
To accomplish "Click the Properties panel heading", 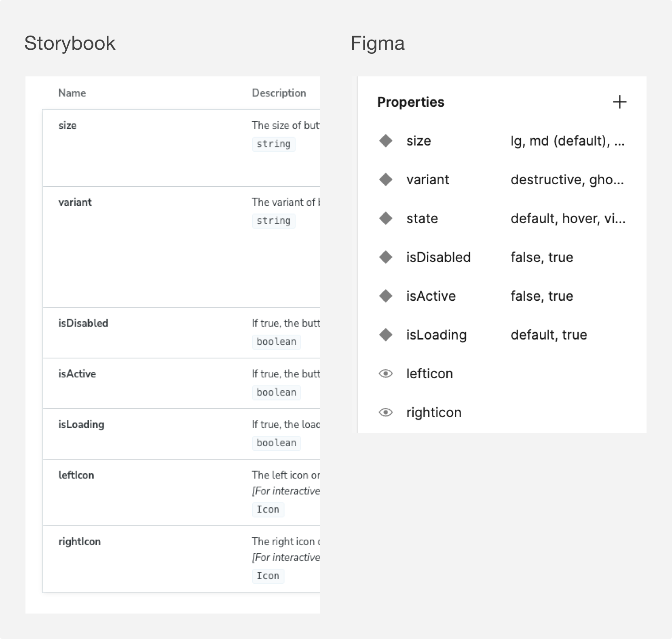I will 410,102.
